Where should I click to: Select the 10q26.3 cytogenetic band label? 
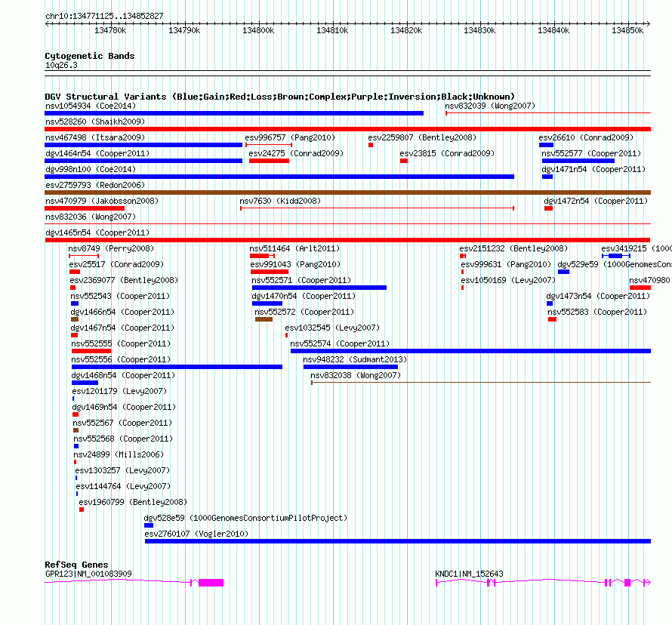[61, 65]
